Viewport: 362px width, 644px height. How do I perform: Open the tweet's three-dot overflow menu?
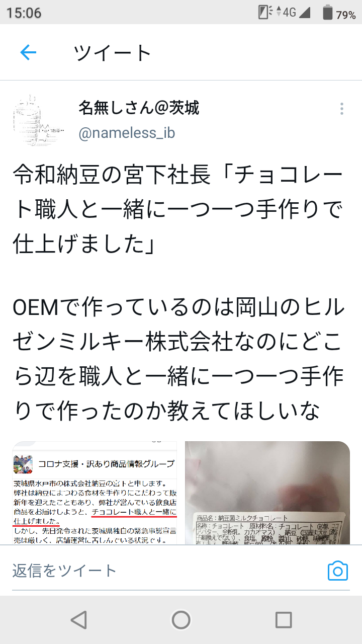tap(342, 109)
